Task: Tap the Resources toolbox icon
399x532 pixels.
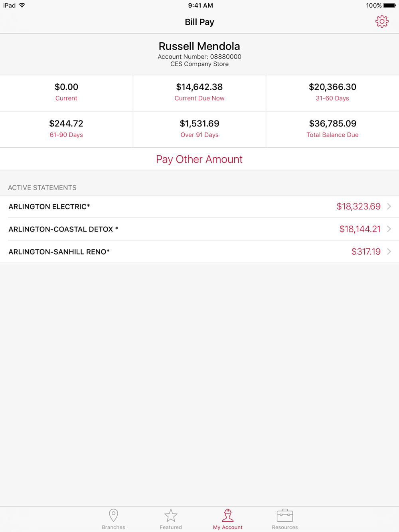Action: click(285, 515)
